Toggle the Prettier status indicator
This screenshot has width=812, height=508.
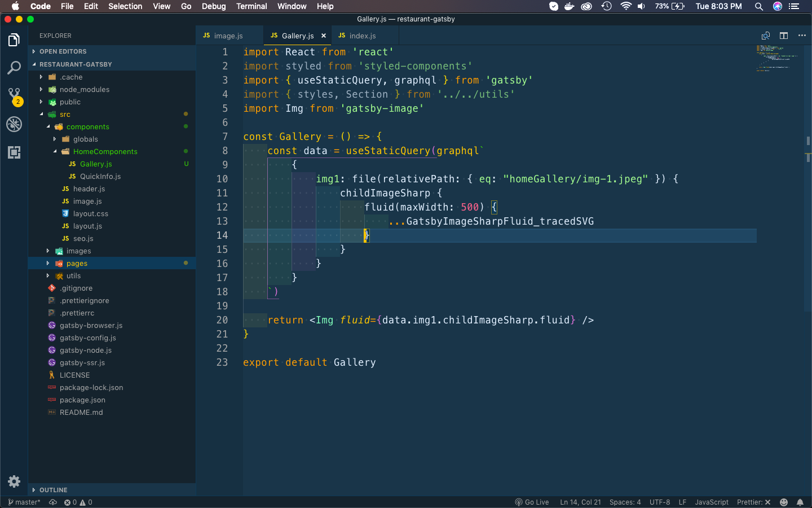753,502
